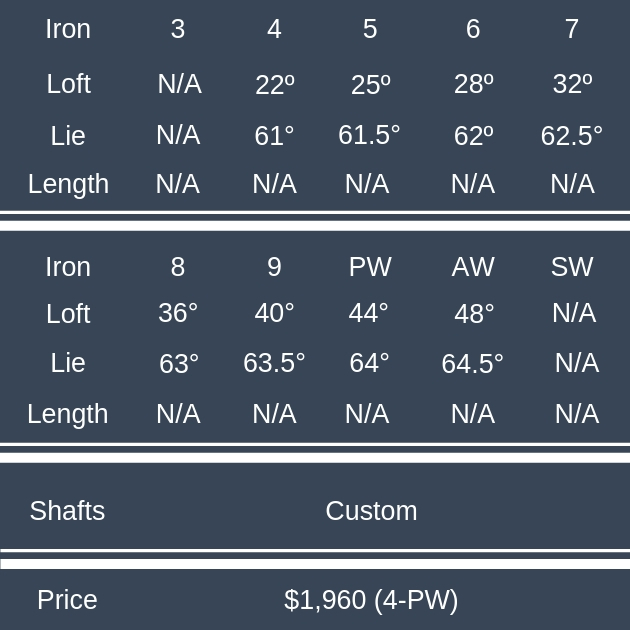This screenshot has height=630, width=630.
Task: Click the 64° lie for PW
Action: [x=369, y=363]
